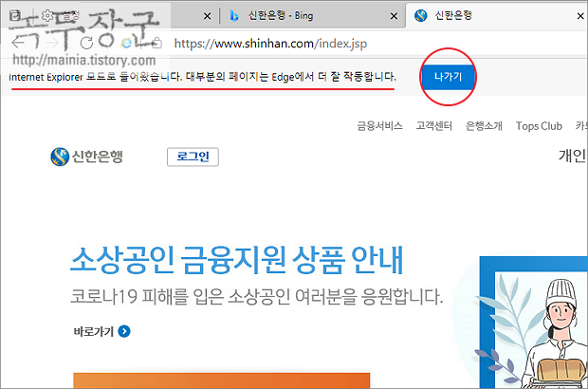Close the 신한은행 - Bing tab
Screen dimensions: 588x389
[394, 16]
